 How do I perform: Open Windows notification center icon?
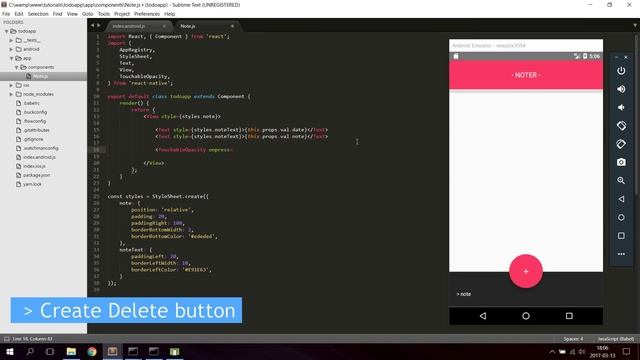click(627, 351)
